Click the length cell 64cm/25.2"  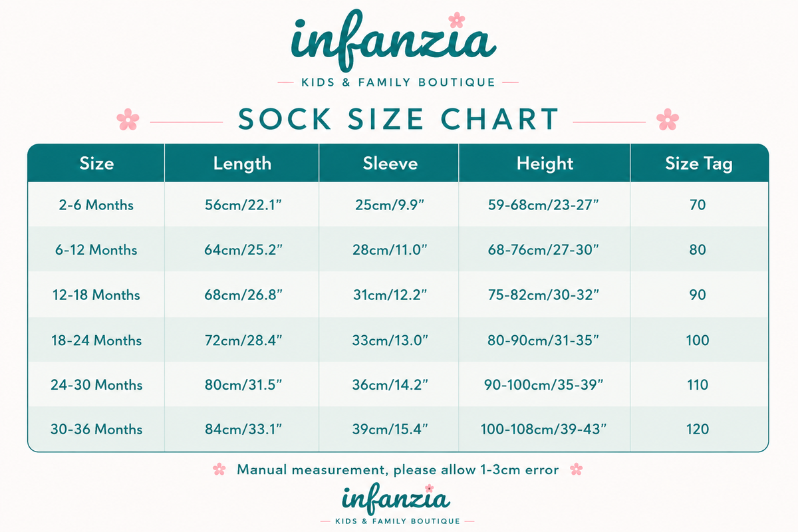pyautogui.click(x=243, y=250)
